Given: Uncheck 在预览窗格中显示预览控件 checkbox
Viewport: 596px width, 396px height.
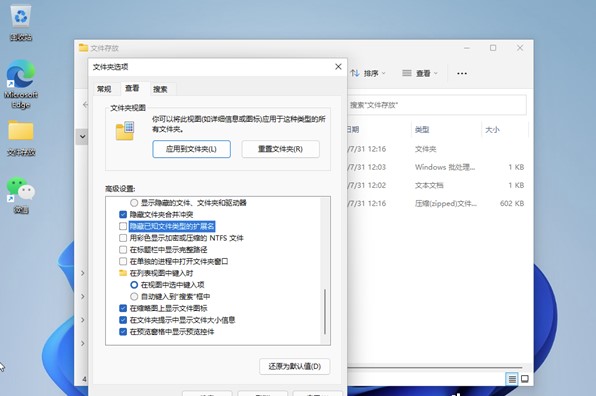Looking at the screenshot, I should (x=123, y=332).
